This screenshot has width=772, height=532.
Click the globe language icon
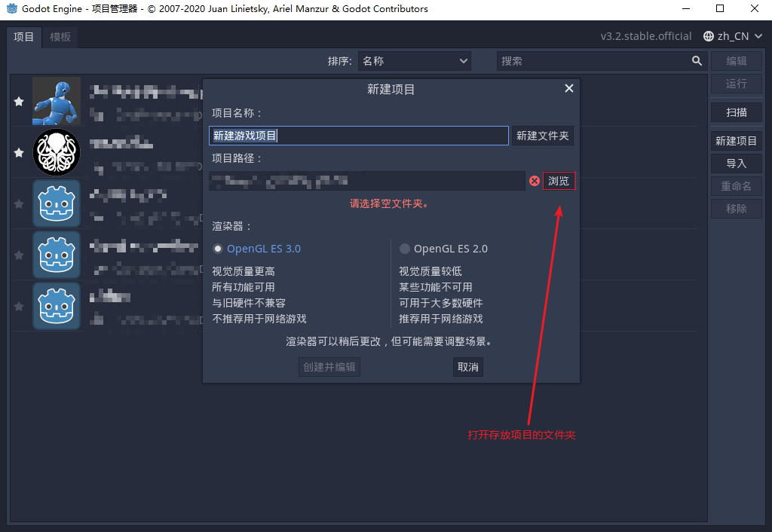[709, 36]
